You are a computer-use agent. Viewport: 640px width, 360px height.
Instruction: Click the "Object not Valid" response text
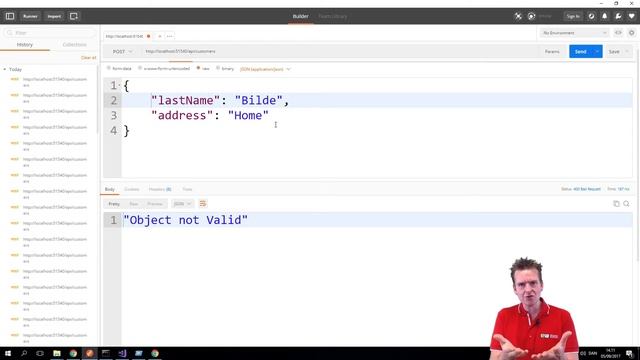[x=186, y=220]
